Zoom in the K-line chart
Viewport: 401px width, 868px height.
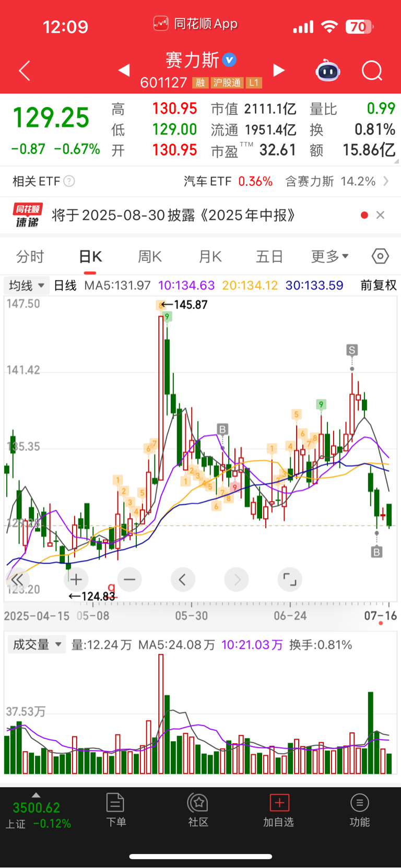point(76,579)
